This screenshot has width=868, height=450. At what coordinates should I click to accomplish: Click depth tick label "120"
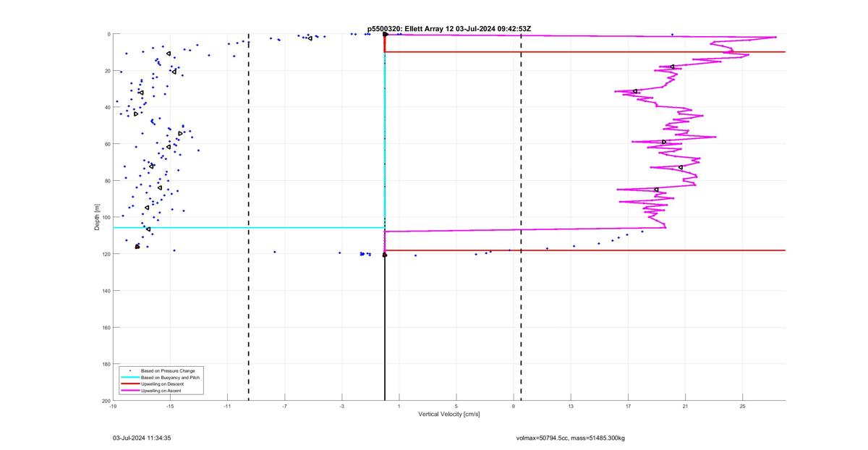pos(106,254)
